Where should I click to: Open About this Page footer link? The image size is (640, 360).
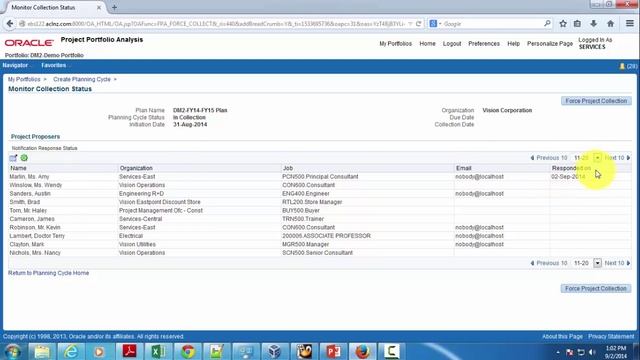[x=562, y=336]
